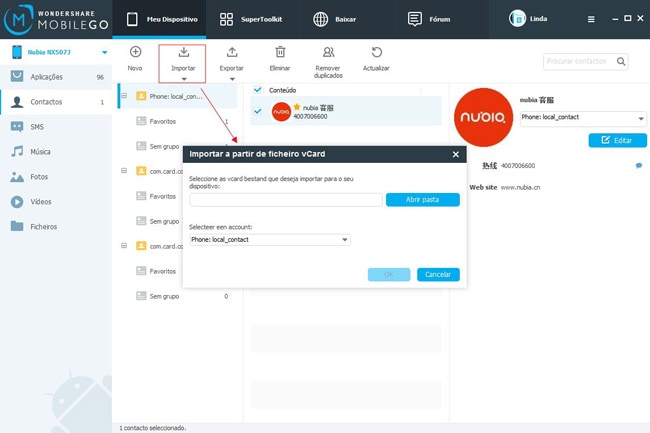Screen dimensions: 650x433
Task: Open Música in the sidebar
Action: (56, 152)
